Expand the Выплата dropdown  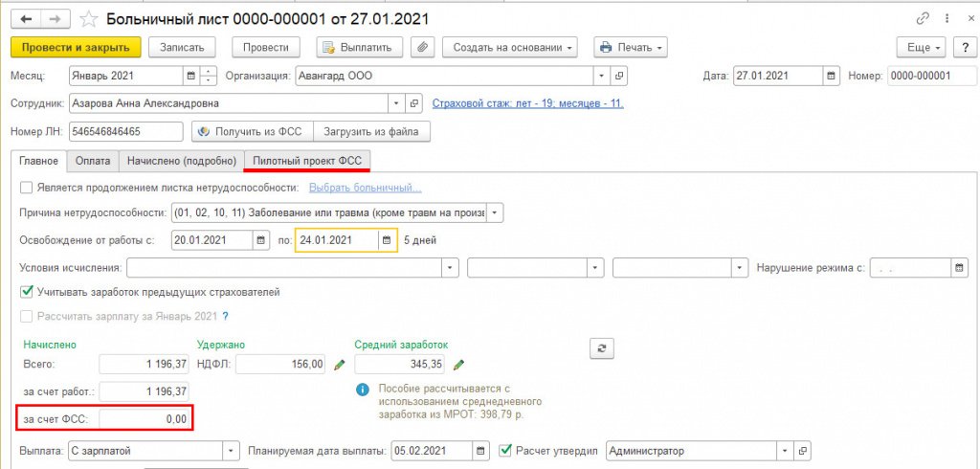pyautogui.click(x=230, y=450)
